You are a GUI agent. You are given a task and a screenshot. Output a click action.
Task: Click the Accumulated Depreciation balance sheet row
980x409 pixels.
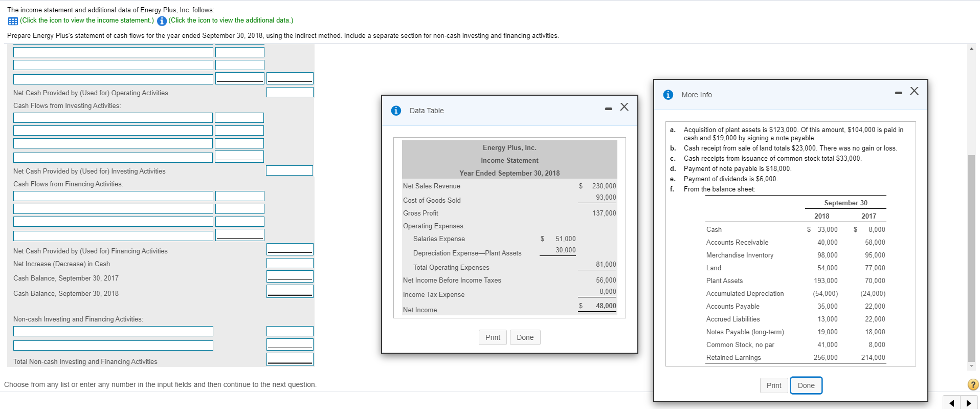point(795,293)
